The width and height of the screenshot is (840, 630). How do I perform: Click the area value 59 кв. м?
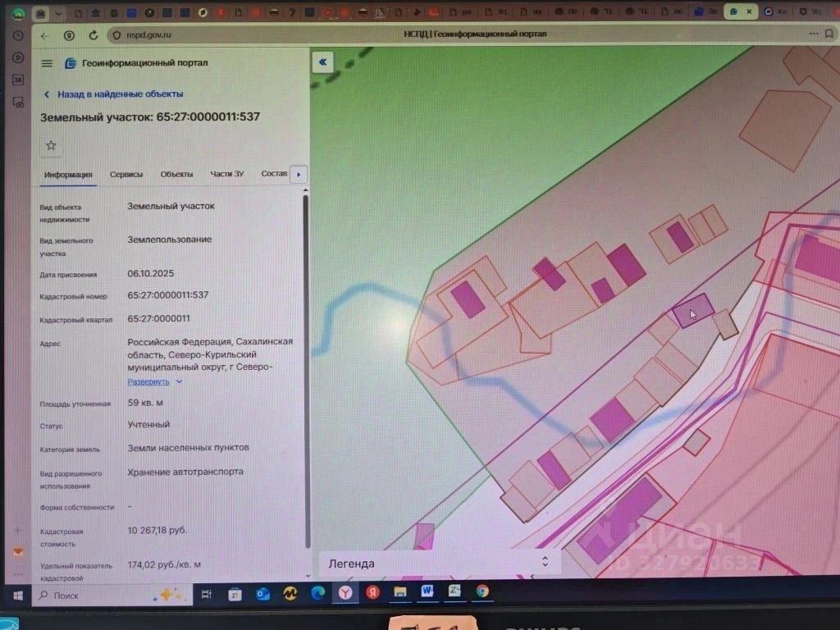(145, 403)
